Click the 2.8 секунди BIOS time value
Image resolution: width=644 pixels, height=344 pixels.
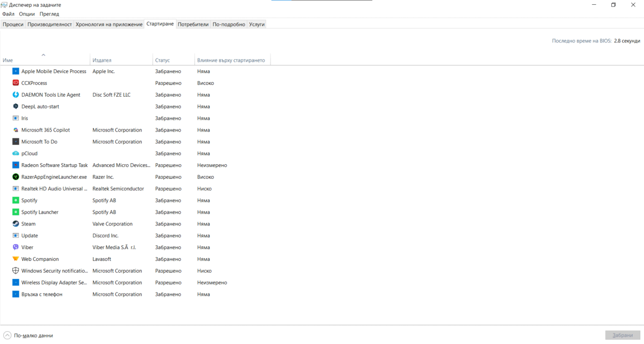(x=627, y=41)
